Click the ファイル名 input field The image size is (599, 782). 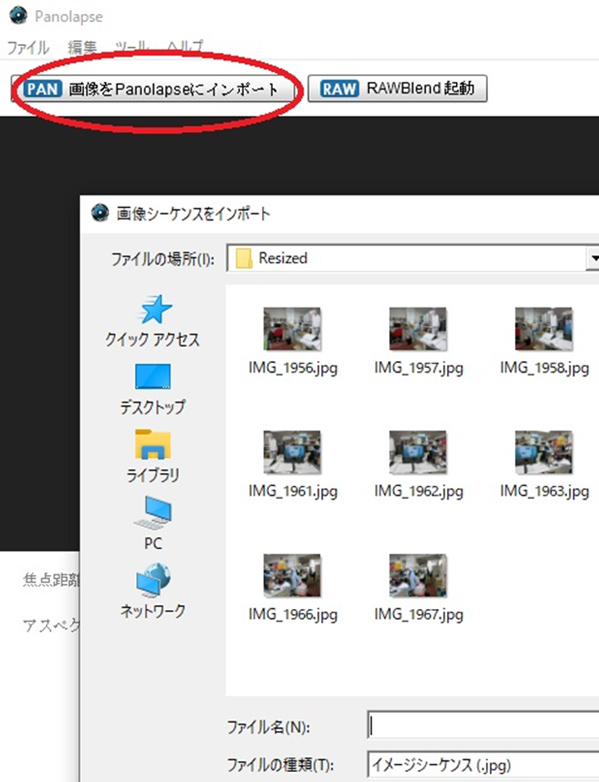[x=483, y=726]
